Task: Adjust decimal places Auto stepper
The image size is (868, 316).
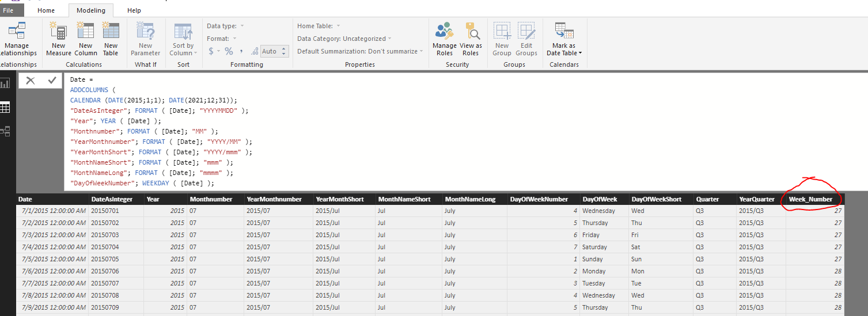Action: [283, 51]
